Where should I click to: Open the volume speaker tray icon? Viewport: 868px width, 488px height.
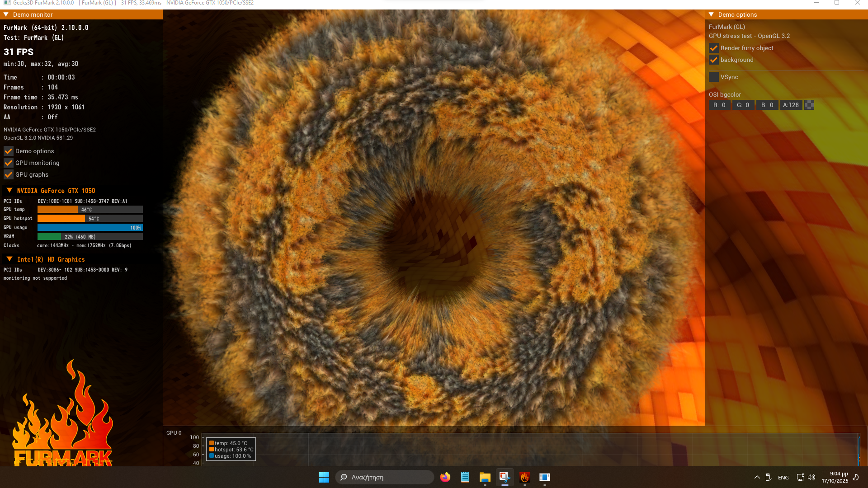tap(811, 477)
